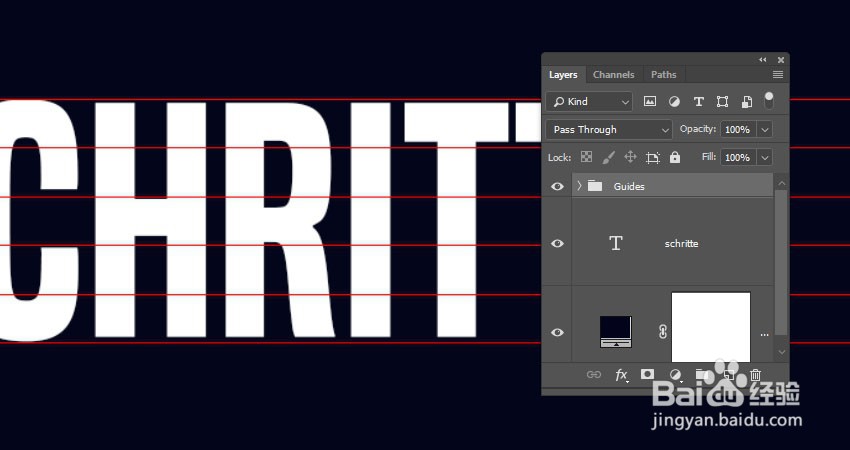Click the schritte layer type thumbnail

click(616, 243)
